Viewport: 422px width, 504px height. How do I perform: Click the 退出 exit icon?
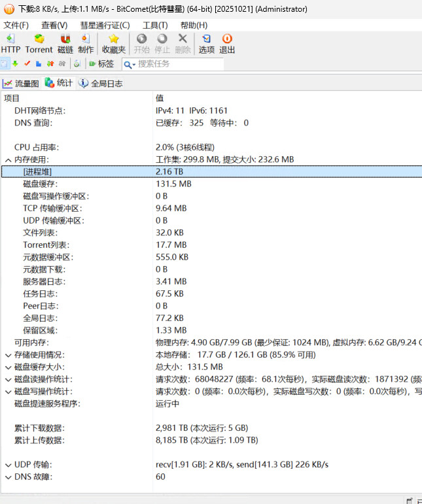pos(227,44)
